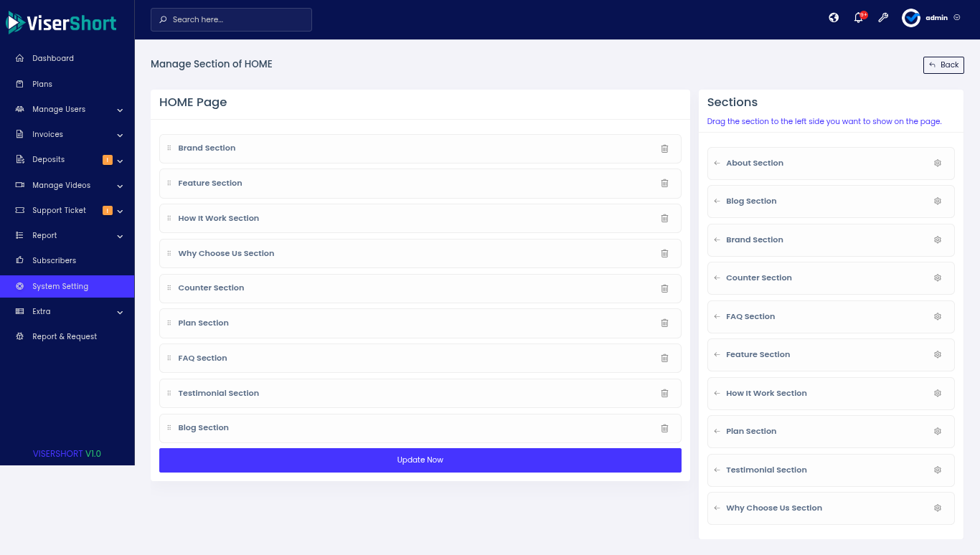Open the admin profile dropdown
The width and height of the screenshot is (980, 555).
point(931,18)
